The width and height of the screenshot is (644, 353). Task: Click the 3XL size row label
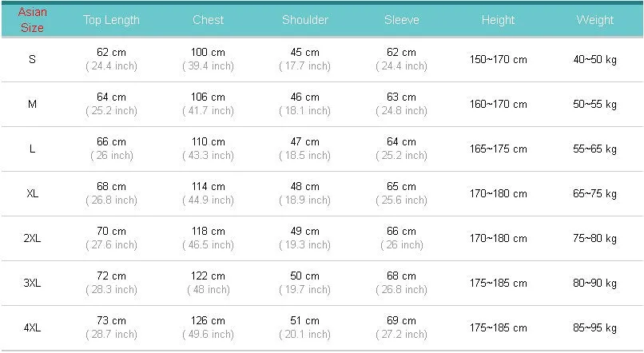tap(33, 283)
